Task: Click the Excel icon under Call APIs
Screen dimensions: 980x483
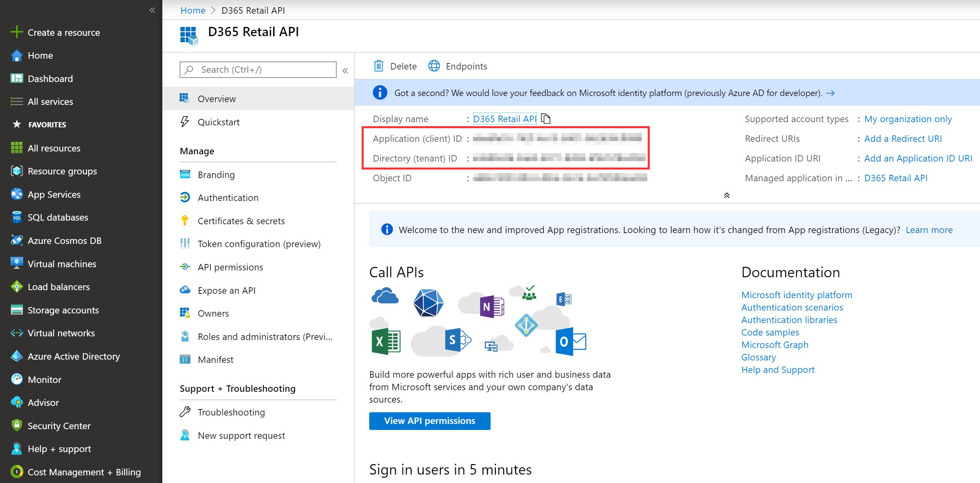Action: click(386, 342)
